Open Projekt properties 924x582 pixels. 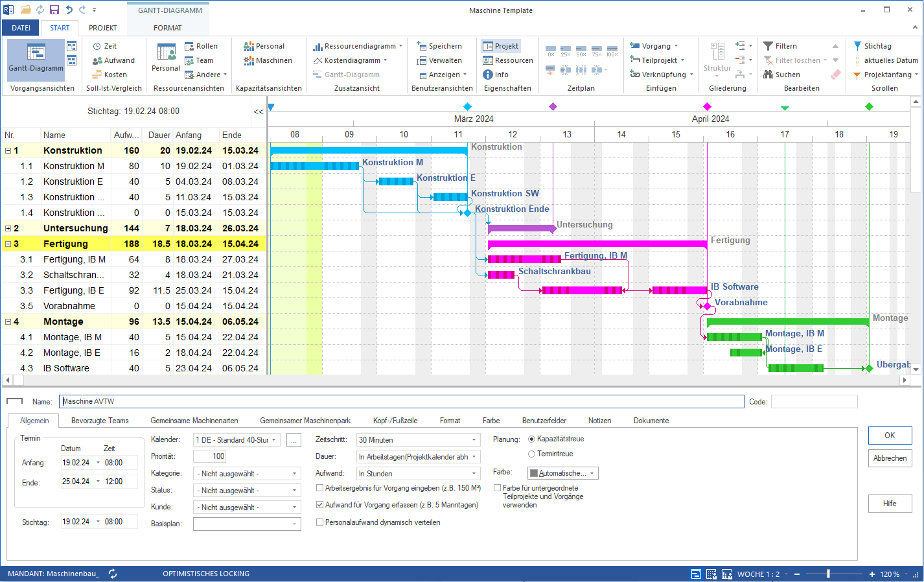501,46
